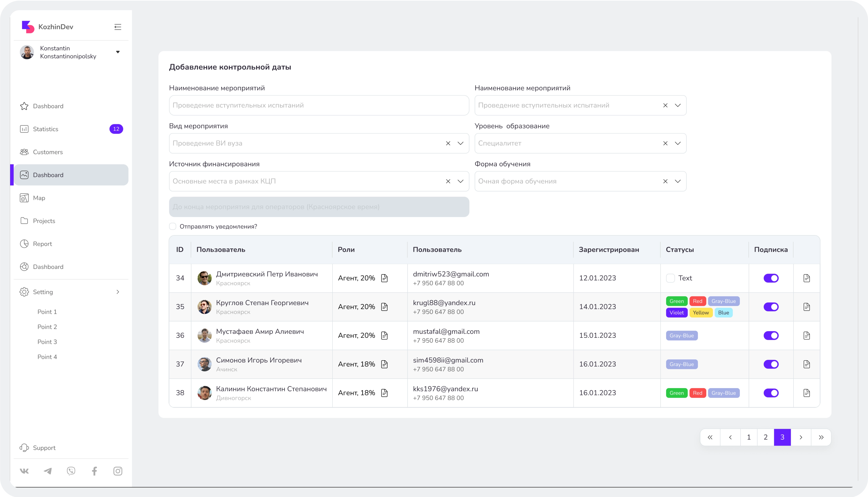Screen dimensions: 868x497
Task: Open Map in the sidebar
Action: tap(71, 198)
